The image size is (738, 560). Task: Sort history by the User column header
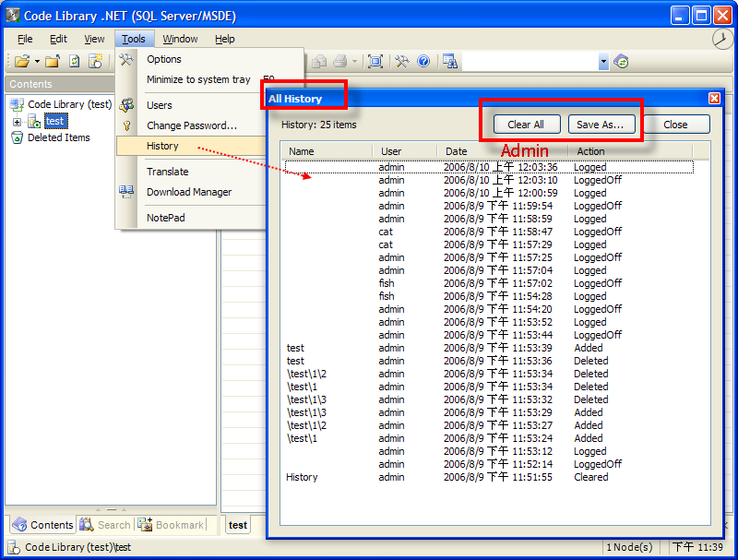[x=404, y=151]
